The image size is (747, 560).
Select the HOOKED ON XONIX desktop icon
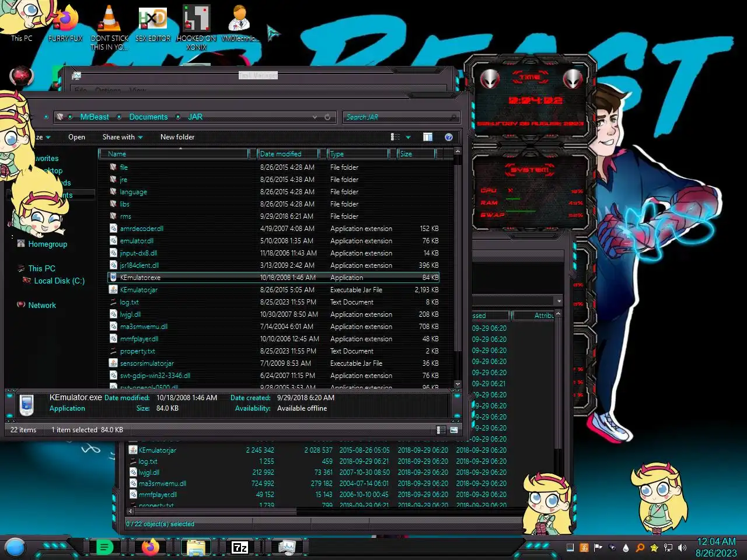coord(197,27)
